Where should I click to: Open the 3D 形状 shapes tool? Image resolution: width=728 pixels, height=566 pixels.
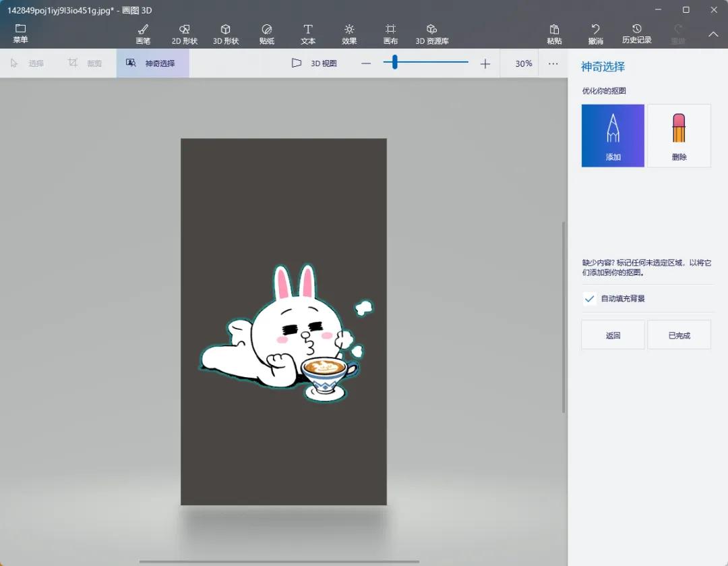pos(226,34)
